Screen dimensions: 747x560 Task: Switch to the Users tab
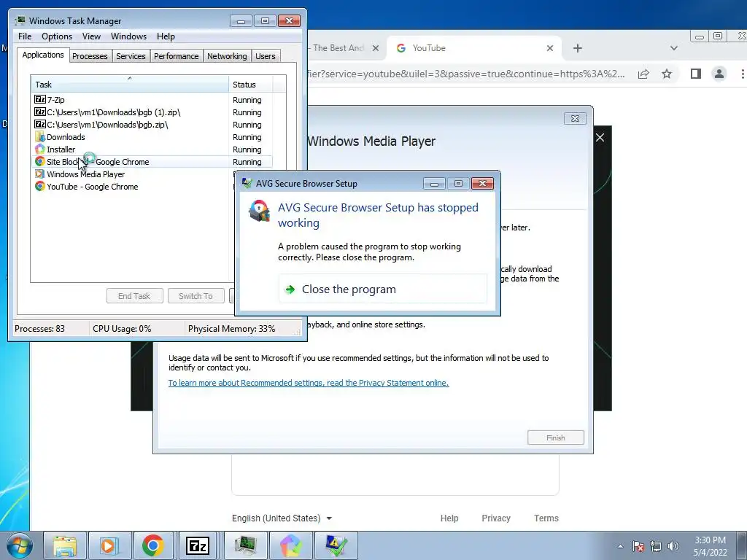(x=266, y=56)
